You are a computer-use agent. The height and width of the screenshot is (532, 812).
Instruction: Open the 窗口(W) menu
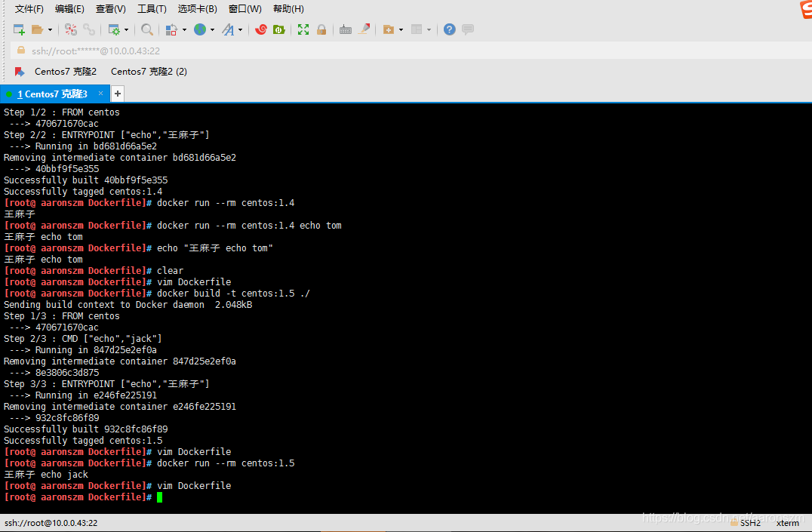coord(245,9)
